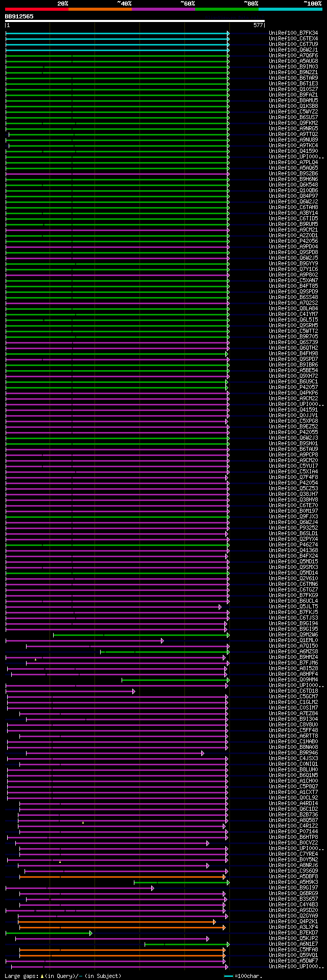
Task: Choose the UniRef100_A9TTQ2 label
Action: point(293,134)
